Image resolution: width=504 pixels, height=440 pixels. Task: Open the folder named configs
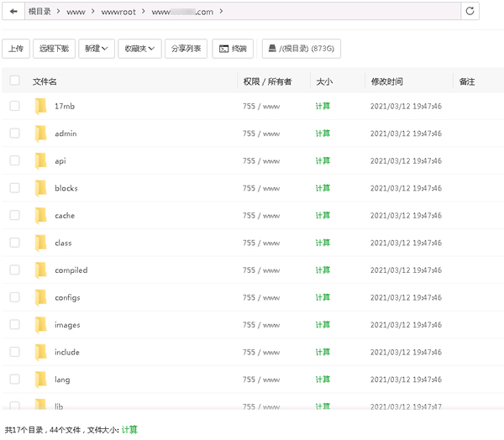(67, 297)
